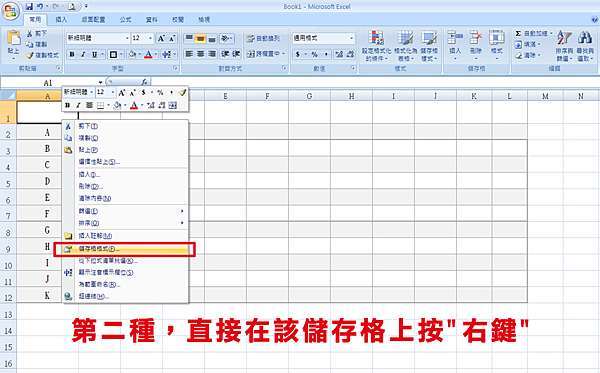Viewport: 600px width, 373px height.
Task: Choose Hyperlink (超連結) in context menu
Action: click(125, 296)
